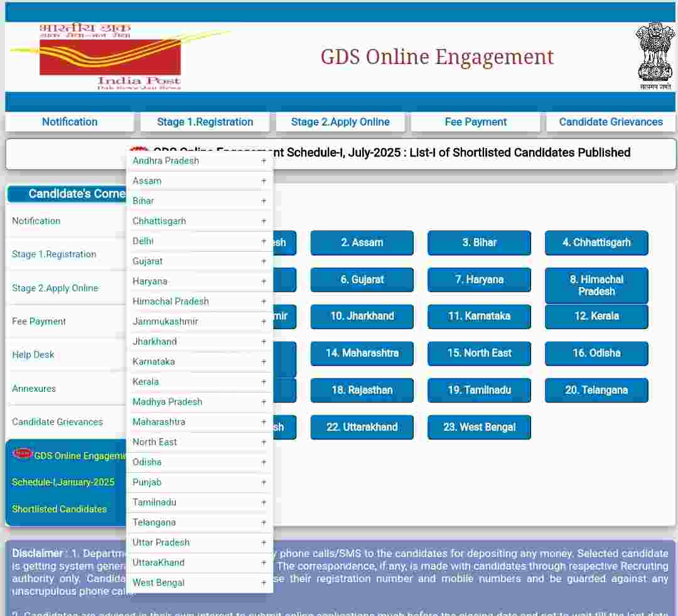The width and height of the screenshot is (678, 616).
Task: Open Stage 2.Apply Online in Candidate's Corner sidebar
Action: pyautogui.click(x=66, y=288)
